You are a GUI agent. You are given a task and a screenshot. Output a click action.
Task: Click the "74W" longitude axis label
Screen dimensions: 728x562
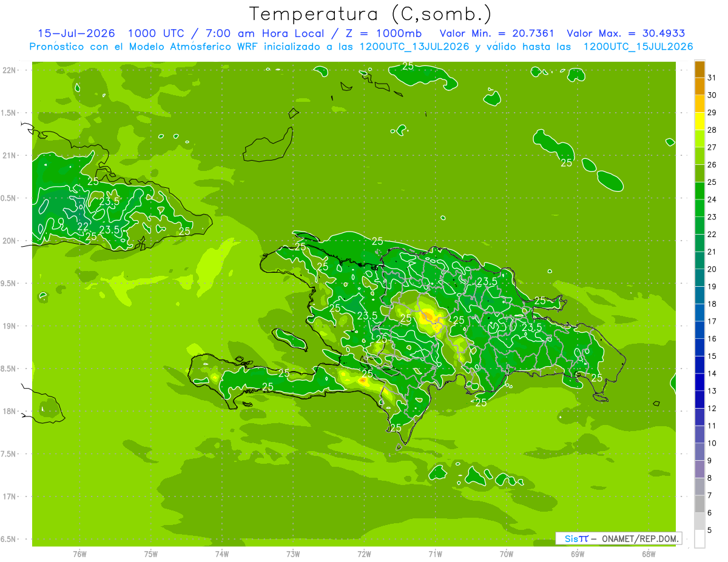[x=222, y=554]
